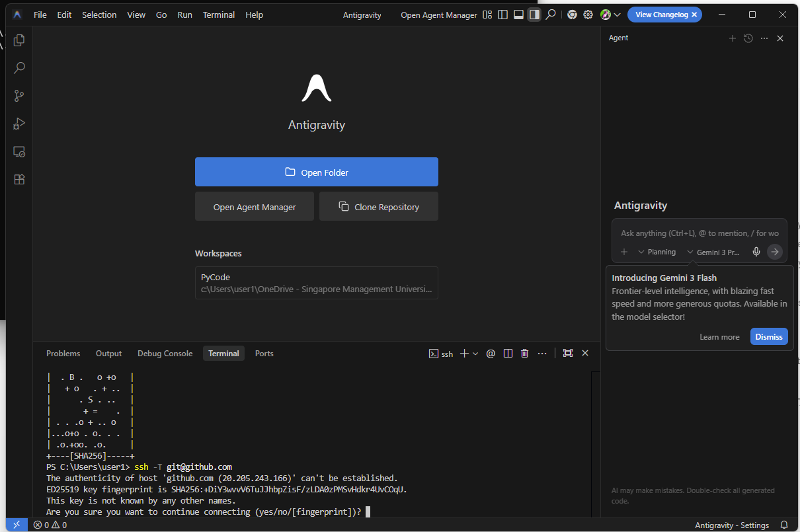Click errors and warnings count in status bar
Screen dimensions: 800x532
pos(50,525)
